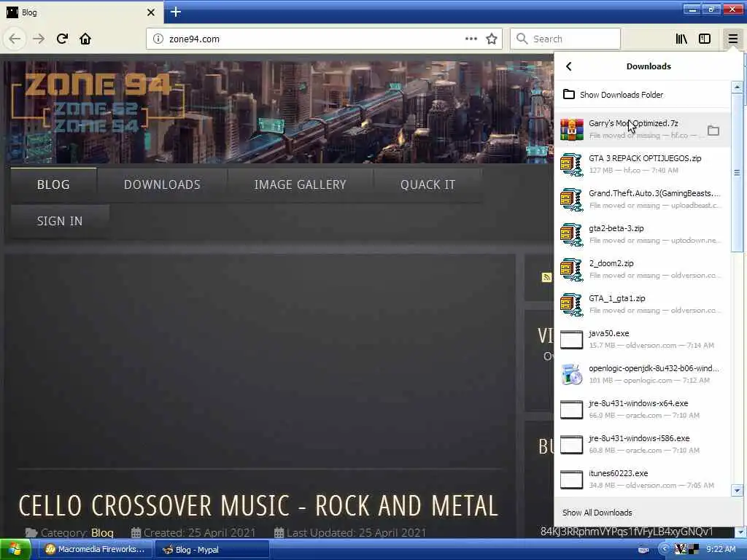Image resolution: width=747 pixels, height=560 pixels.
Task: Select the '2_doom2.zip' download entry
Action: coord(642,270)
